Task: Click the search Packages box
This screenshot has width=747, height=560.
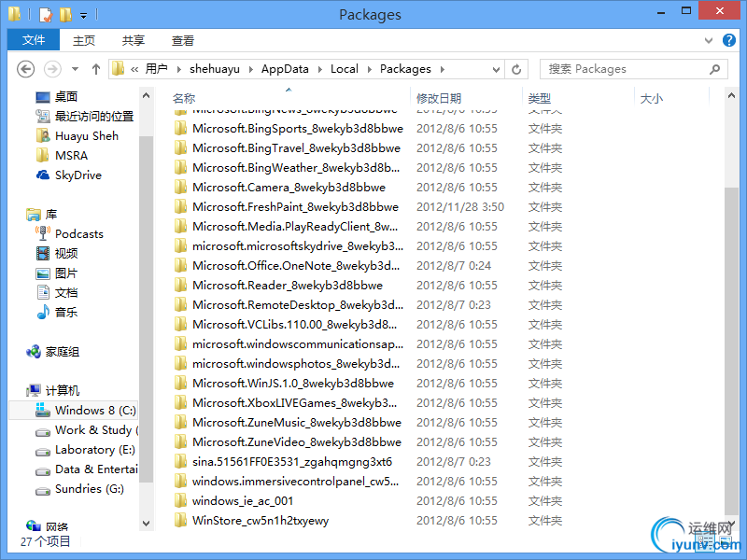Action: 634,69
